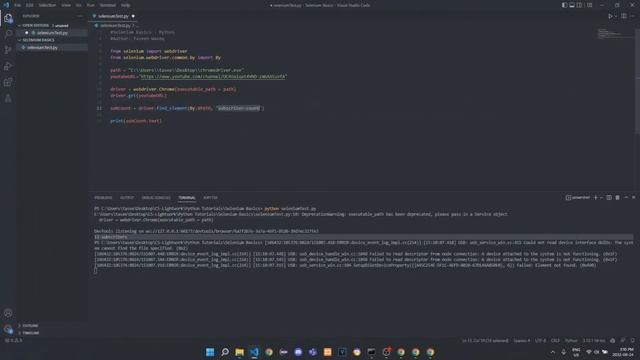Click the line and column indicator in status bar

(485, 340)
